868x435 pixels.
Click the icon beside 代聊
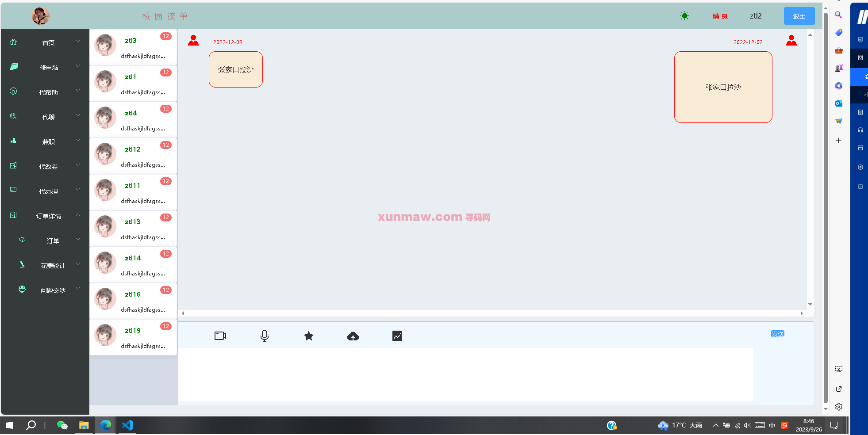[x=13, y=116]
